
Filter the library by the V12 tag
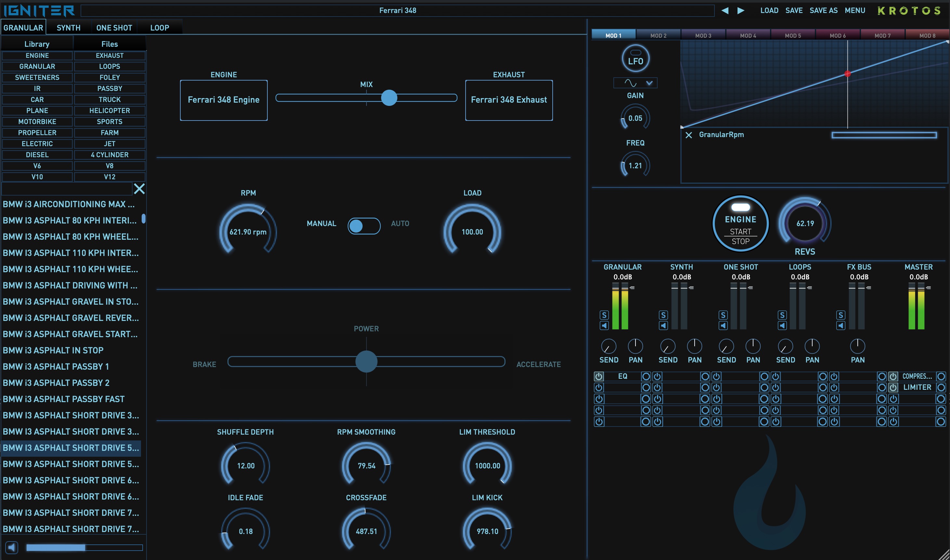[109, 177]
